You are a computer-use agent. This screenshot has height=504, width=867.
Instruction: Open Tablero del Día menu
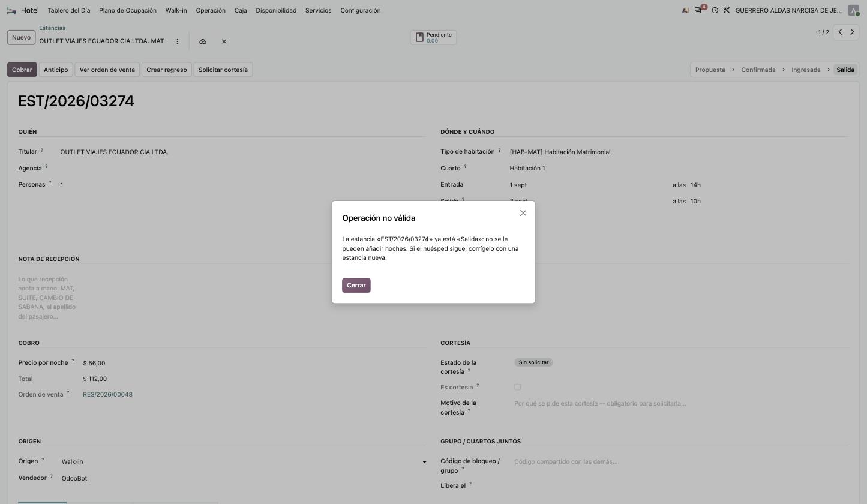[x=69, y=11]
